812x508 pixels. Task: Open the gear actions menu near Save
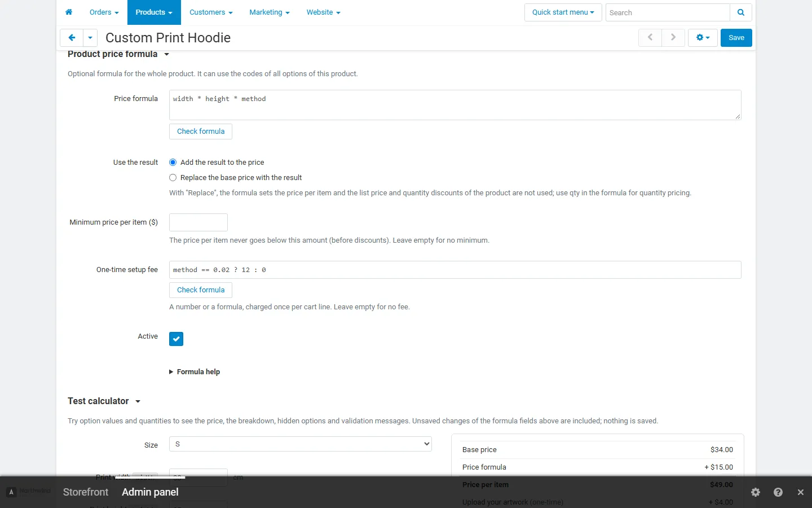coord(703,38)
